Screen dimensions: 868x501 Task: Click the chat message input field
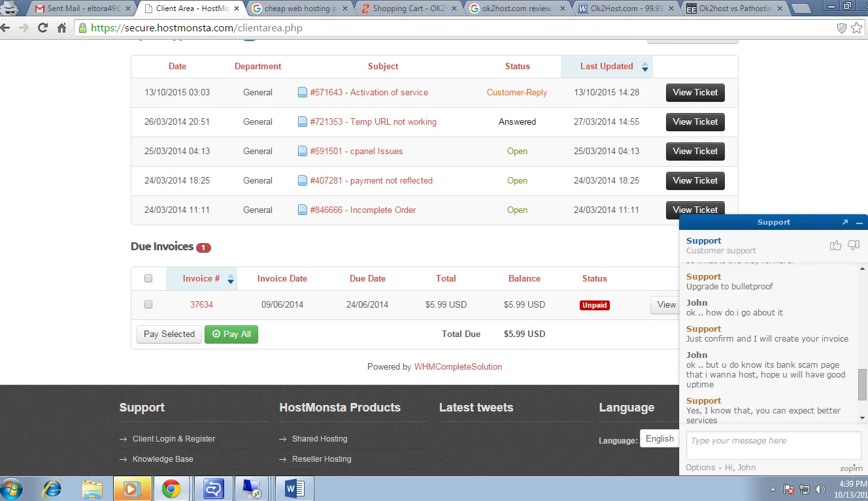click(x=773, y=445)
